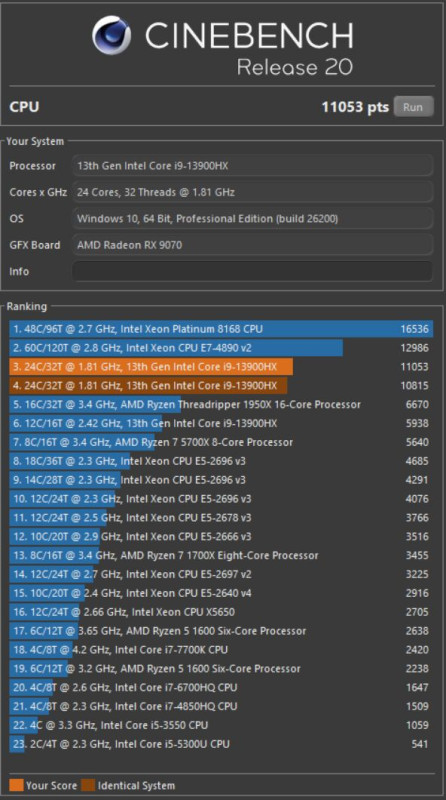The width and height of the screenshot is (446, 800).
Task: Select the Xeon E7-4890 v2 ranking row
Action: click(221, 348)
